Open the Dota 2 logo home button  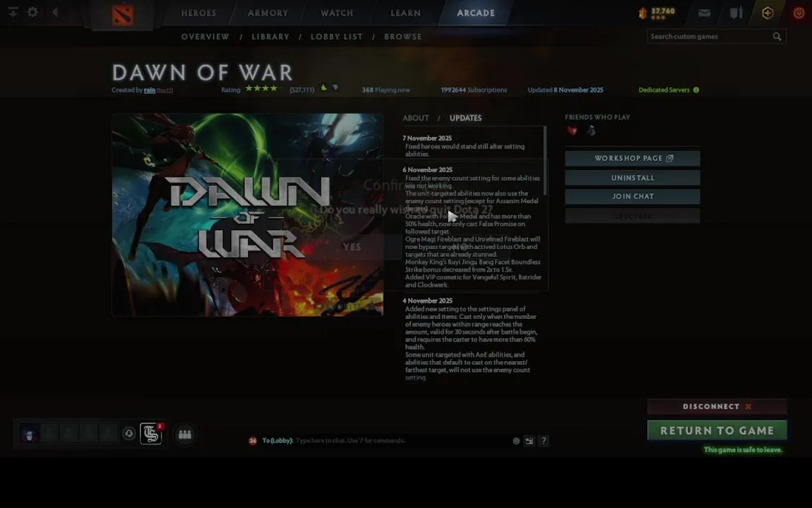(123, 15)
